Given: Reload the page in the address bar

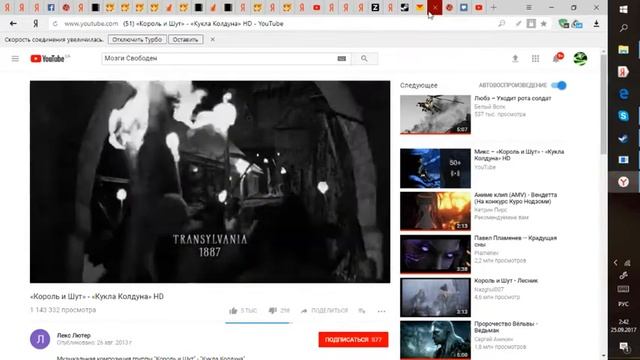Looking at the screenshot, I should [55, 24].
